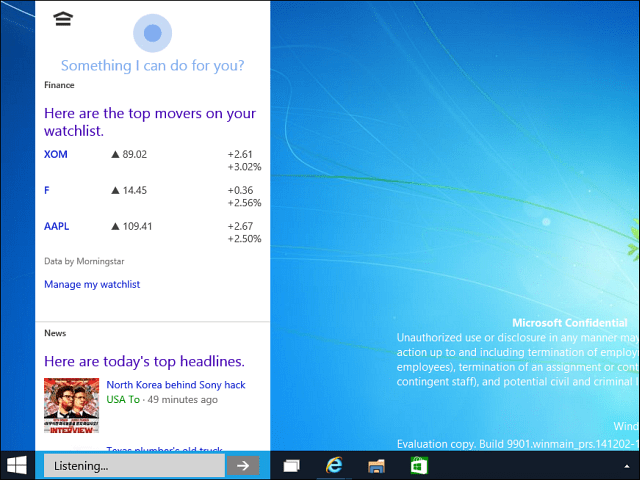Click the +0.36 change for F

tap(240, 190)
